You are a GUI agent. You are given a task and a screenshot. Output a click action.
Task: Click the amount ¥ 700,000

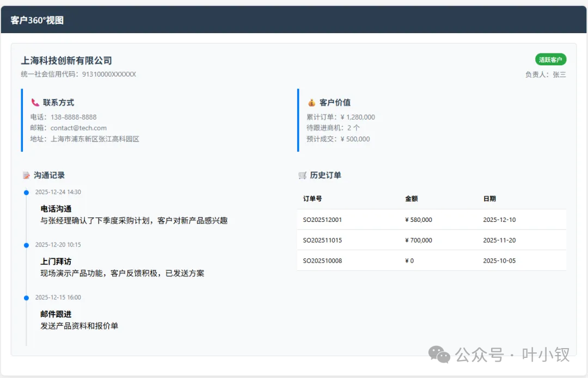(x=419, y=240)
